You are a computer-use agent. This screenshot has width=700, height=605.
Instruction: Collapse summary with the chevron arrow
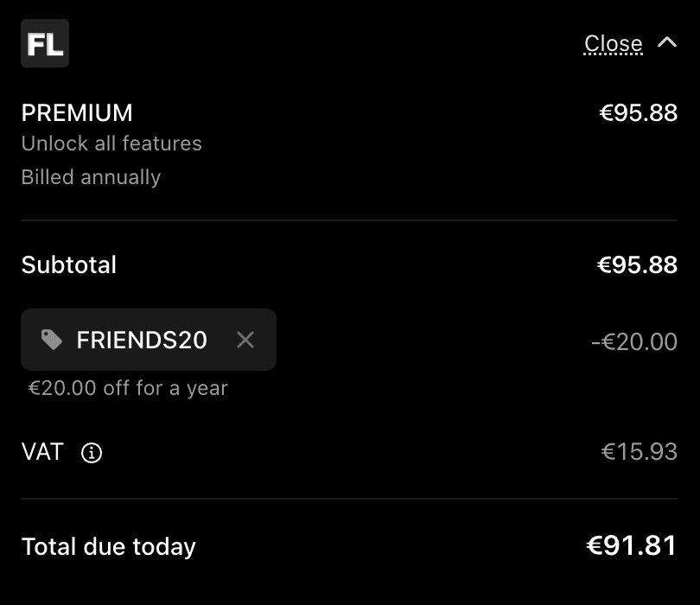[x=667, y=42]
